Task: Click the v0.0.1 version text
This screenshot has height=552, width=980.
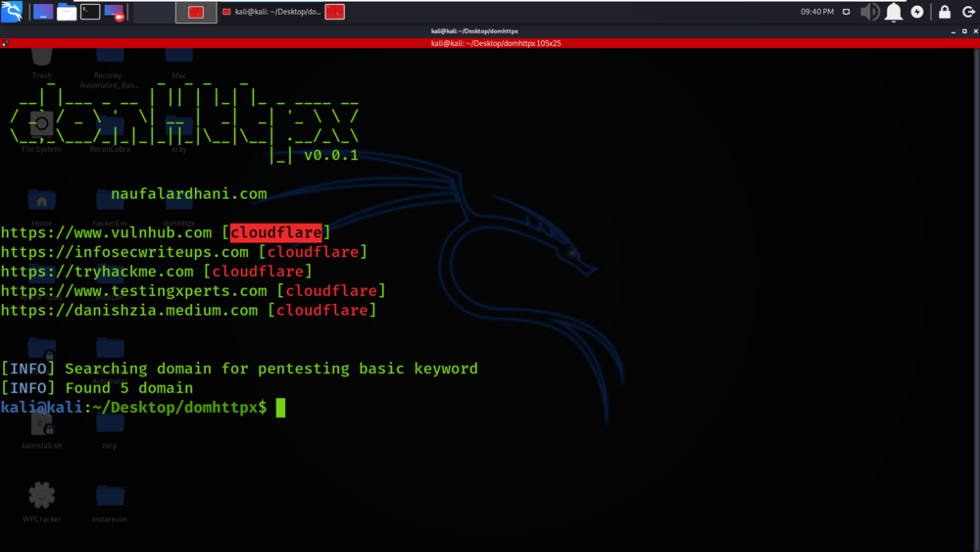Action: [x=331, y=155]
